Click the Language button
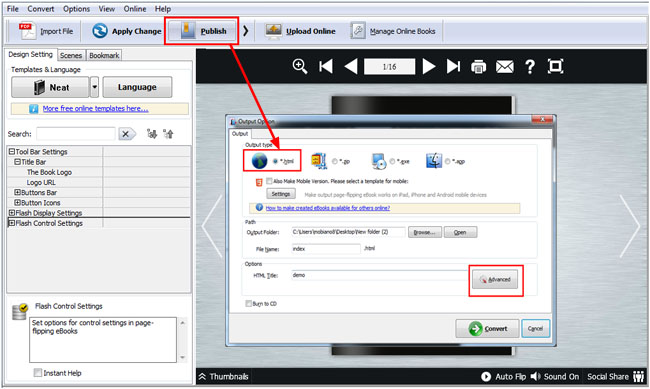 [x=137, y=87]
